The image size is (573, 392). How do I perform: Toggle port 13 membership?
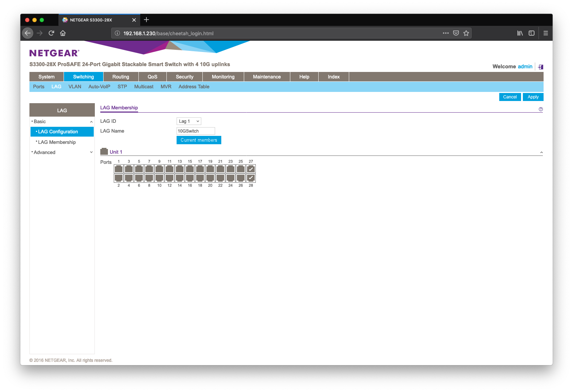pyautogui.click(x=179, y=169)
